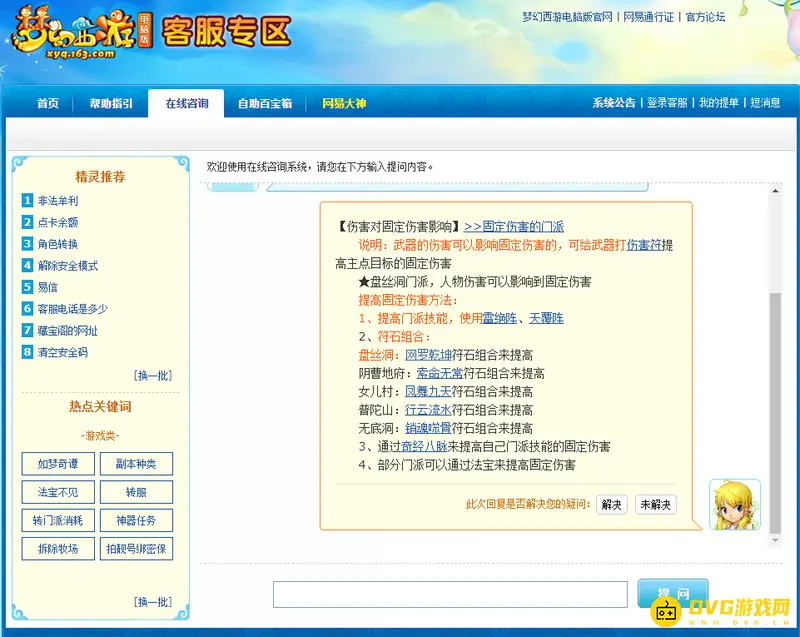Open the 行云流水 rune combo link

tap(429, 410)
